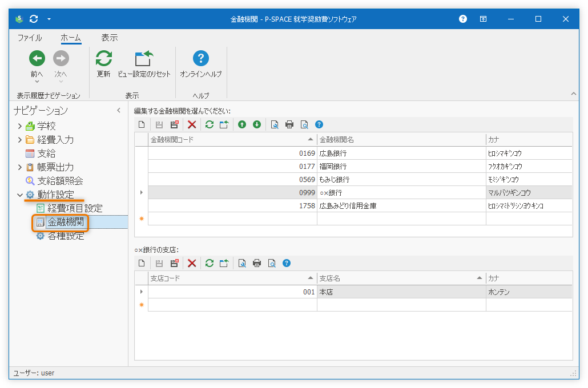588x388 pixels.
Task: Open the ファイル menu tab
Action: [x=30, y=38]
